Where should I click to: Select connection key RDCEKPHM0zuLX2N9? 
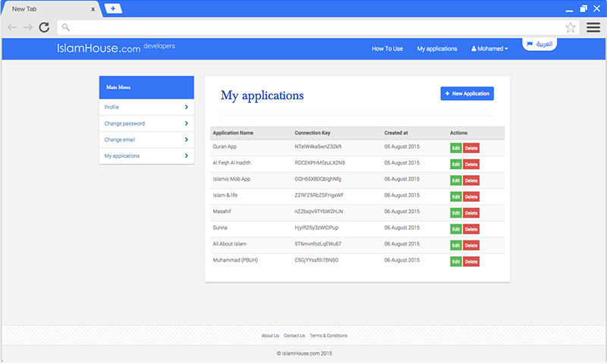click(x=319, y=163)
